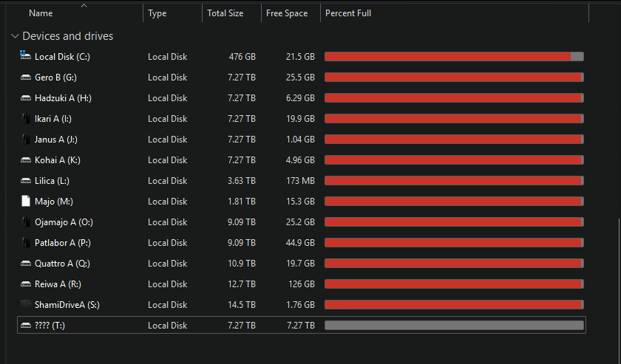Screen dimensions: 621x364
Task: Click the 25.5 GB free space value
Action: [300, 78]
